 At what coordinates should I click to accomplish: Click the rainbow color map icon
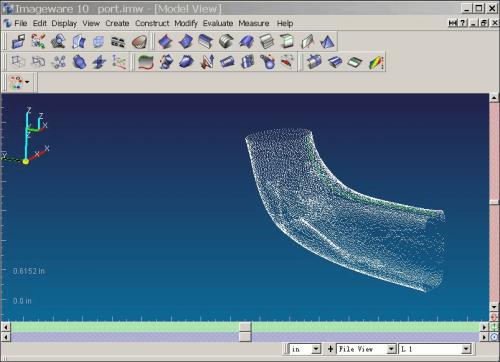tap(376, 62)
